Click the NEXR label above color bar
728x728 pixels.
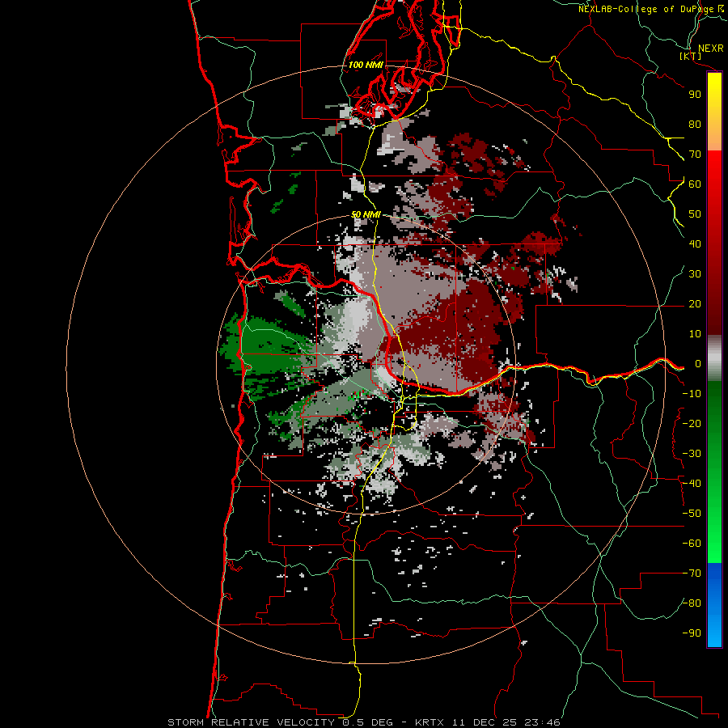[x=711, y=49]
